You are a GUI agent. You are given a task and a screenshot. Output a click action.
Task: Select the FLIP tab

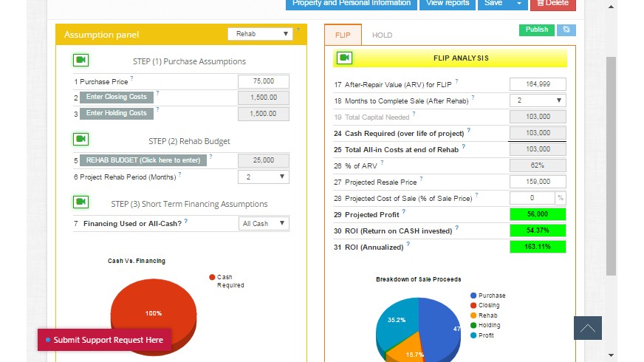(343, 35)
